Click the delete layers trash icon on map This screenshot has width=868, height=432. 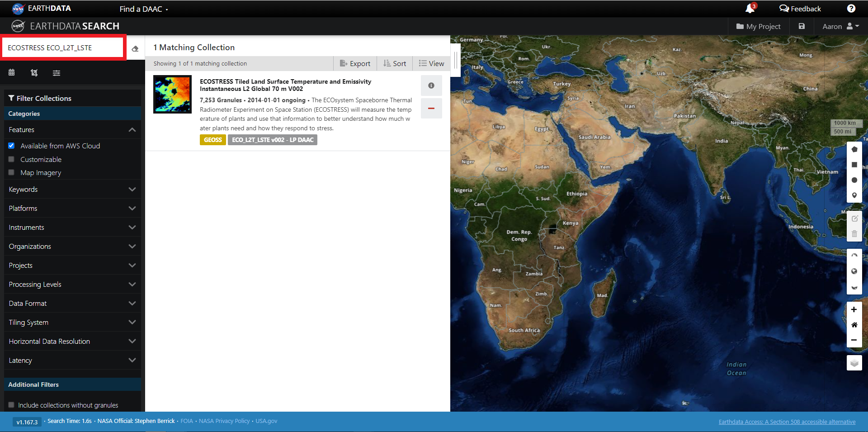[854, 234]
